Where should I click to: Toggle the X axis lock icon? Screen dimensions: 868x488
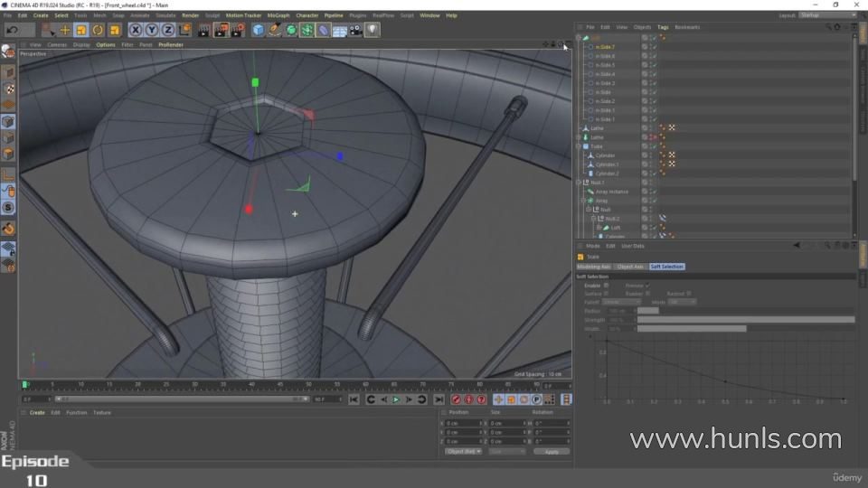(136, 30)
